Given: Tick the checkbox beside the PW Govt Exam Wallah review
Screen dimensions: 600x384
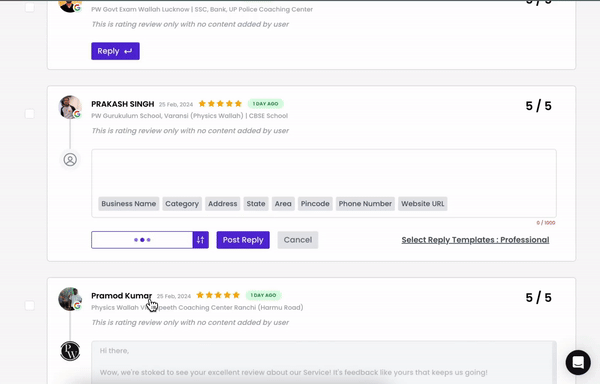Looking at the screenshot, I should [29, 7].
